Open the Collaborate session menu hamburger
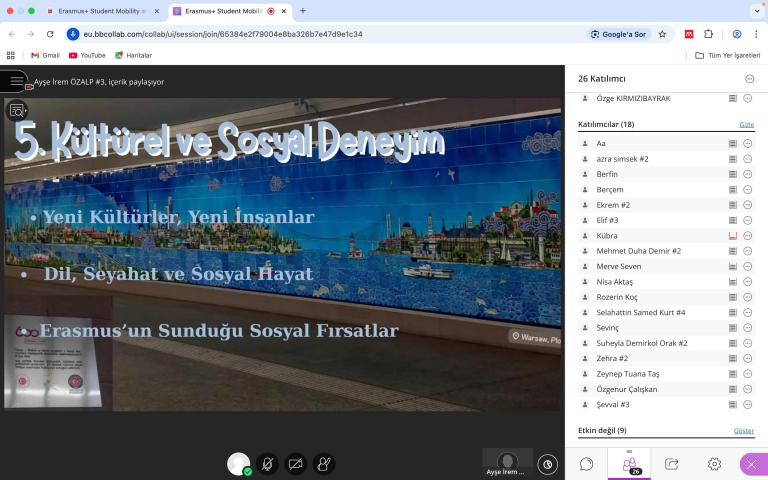This screenshot has width=768, height=480. click(x=14, y=81)
